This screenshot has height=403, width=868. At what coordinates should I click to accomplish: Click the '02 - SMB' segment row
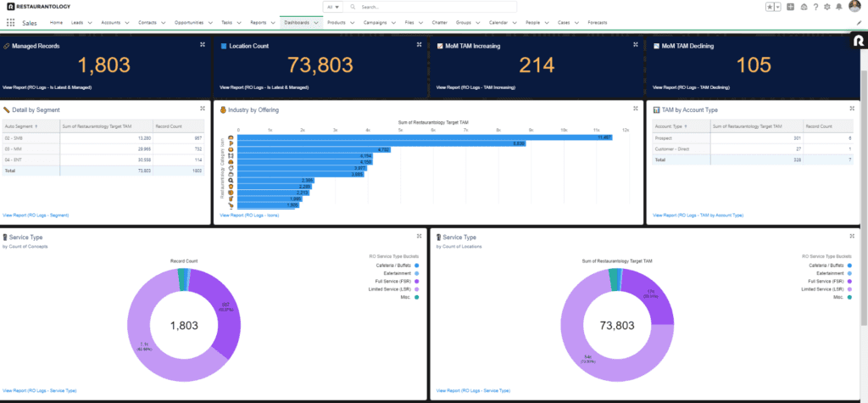click(103, 138)
